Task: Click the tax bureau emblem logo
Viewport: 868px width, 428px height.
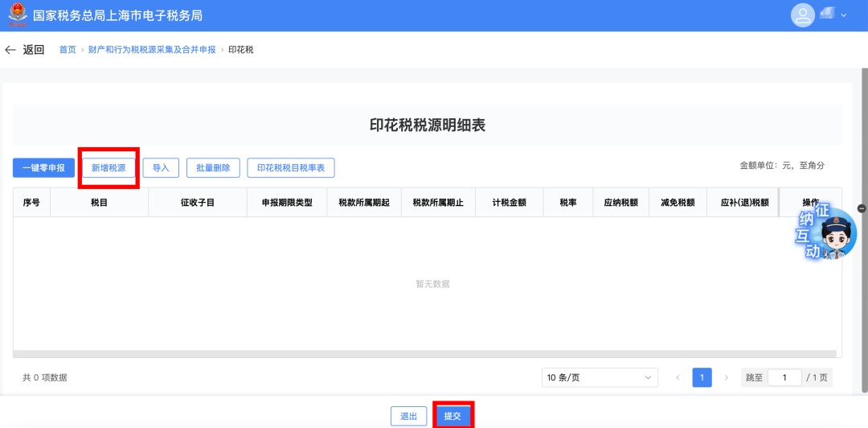Action: pyautogui.click(x=17, y=15)
